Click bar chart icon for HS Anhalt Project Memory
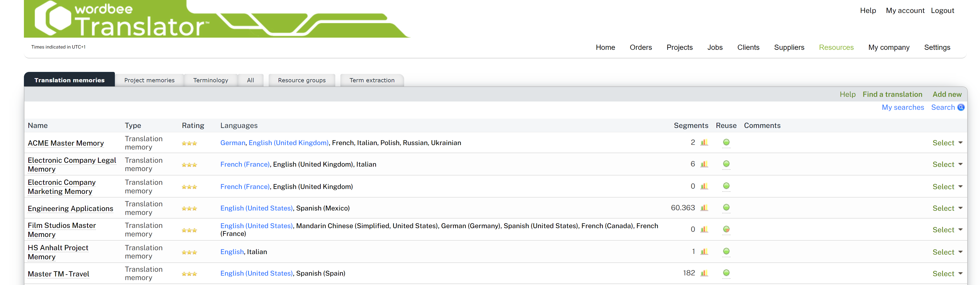Image resolution: width=980 pixels, height=285 pixels. [x=704, y=252]
